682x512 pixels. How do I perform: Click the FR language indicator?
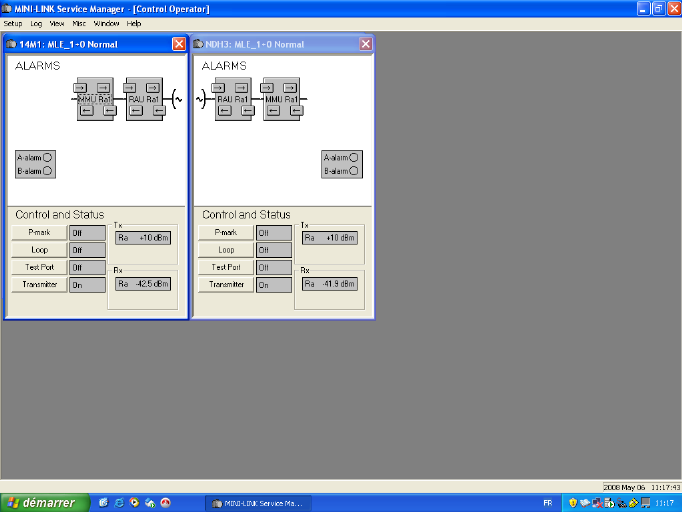tap(548, 503)
